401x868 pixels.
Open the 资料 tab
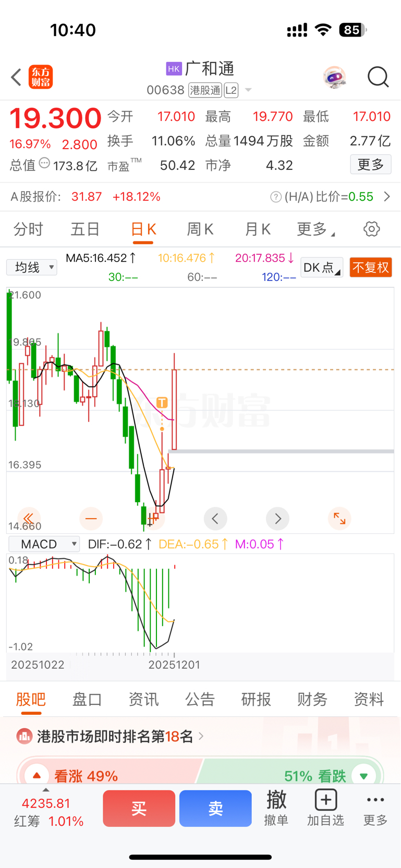(x=369, y=699)
